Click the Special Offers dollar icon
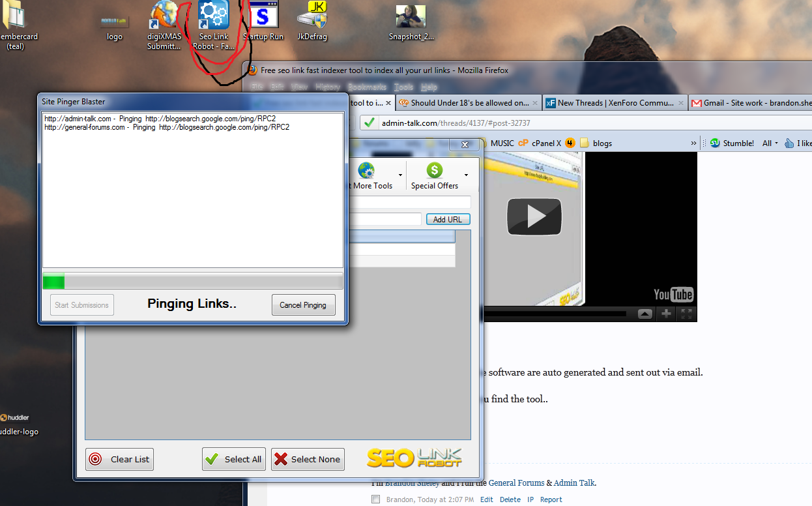This screenshot has width=812, height=506. (x=435, y=171)
